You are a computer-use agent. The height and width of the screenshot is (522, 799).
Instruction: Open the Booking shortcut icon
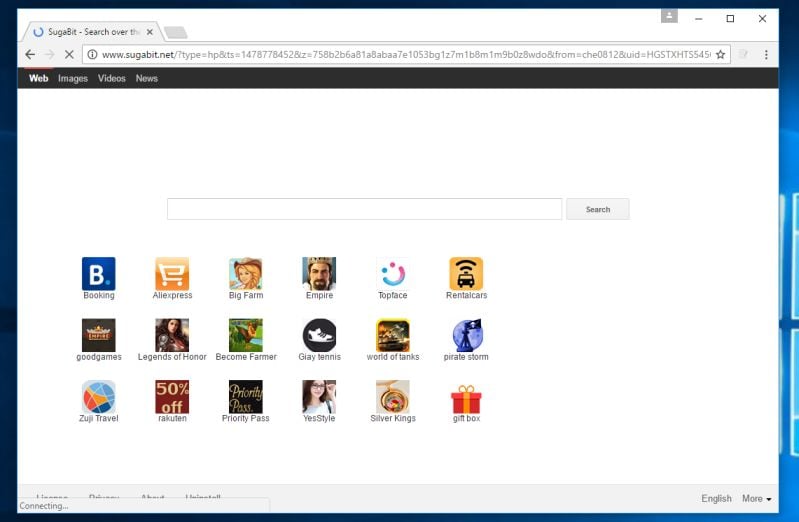98,274
